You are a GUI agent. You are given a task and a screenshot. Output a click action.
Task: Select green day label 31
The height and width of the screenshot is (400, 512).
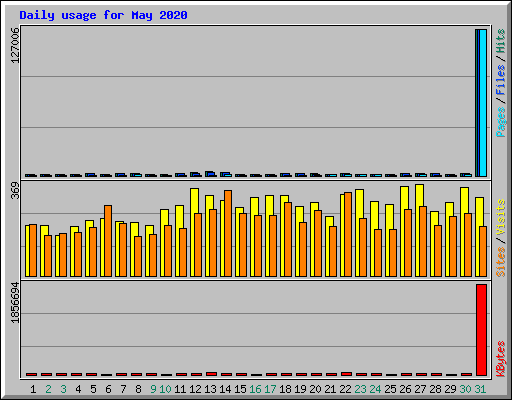[480, 389]
